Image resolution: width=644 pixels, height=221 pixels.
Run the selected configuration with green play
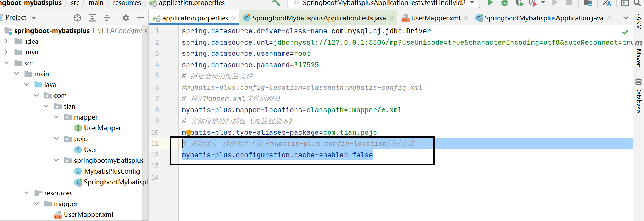[490, 3]
